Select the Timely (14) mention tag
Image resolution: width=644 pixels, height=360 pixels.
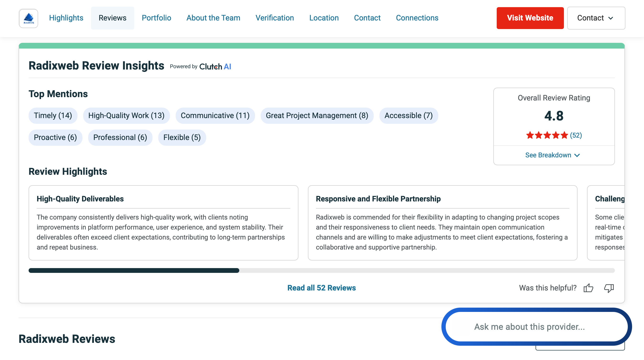(53, 116)
